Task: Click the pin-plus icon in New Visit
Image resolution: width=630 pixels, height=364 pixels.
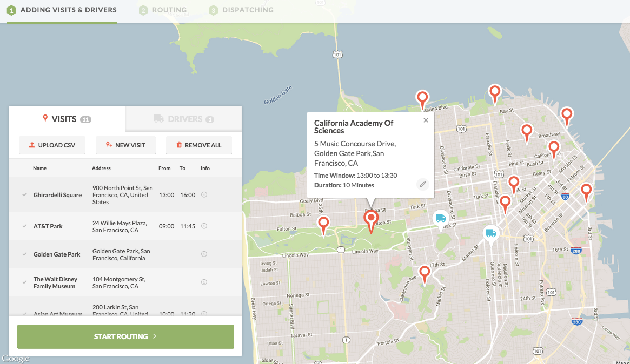Action: (109, 145)
